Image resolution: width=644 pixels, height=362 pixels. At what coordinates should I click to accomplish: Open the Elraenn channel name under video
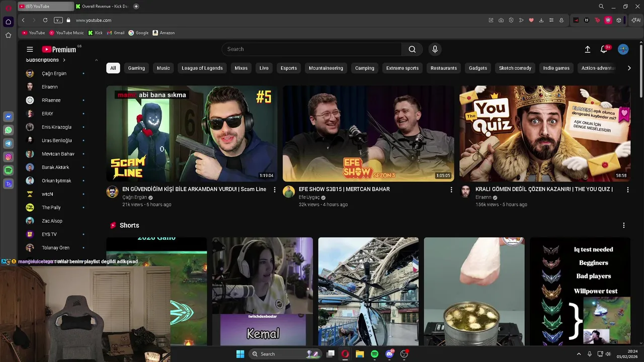[484, 198]
